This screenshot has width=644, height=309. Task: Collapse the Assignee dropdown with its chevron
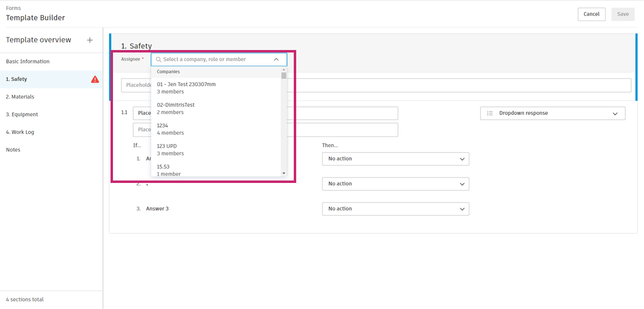(276, 59)
